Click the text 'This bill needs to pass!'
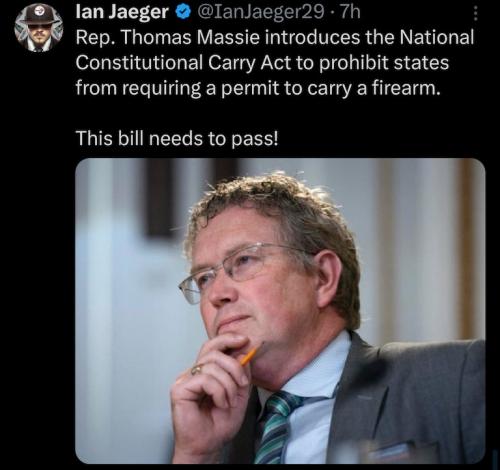 (177, 138)
